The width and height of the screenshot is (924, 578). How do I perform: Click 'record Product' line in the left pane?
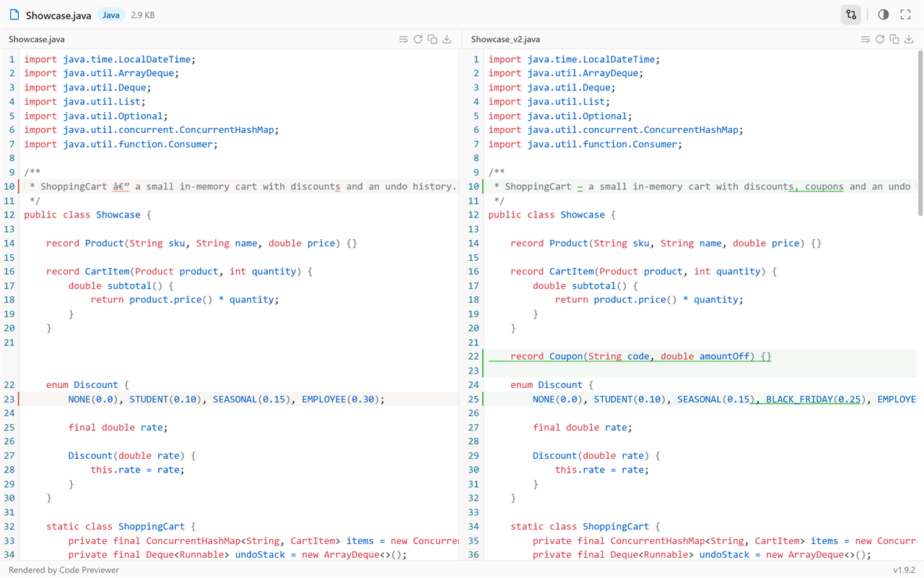202,243
